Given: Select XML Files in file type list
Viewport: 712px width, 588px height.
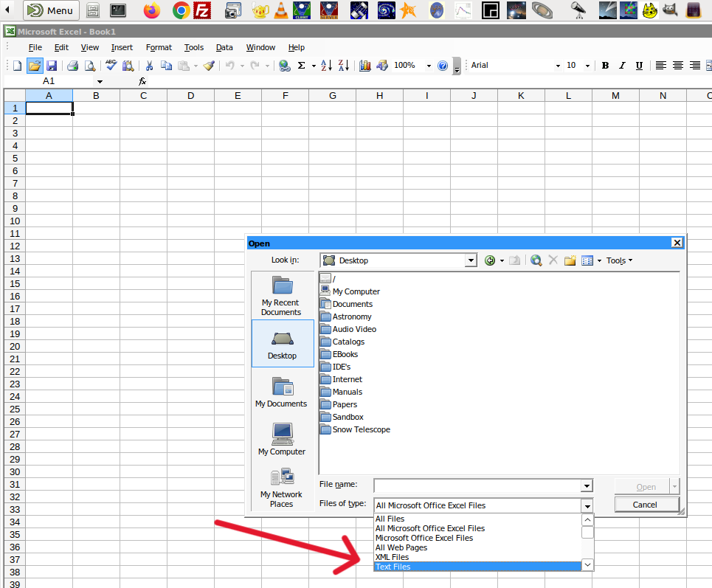Looking at the screenshot, I should tap(477, 557).
